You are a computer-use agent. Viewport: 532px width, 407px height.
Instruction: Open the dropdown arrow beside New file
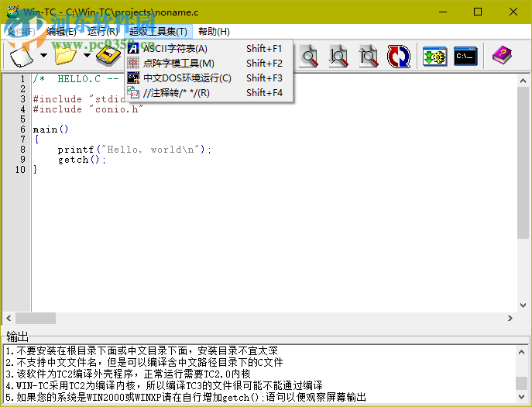tap(44, 55)
